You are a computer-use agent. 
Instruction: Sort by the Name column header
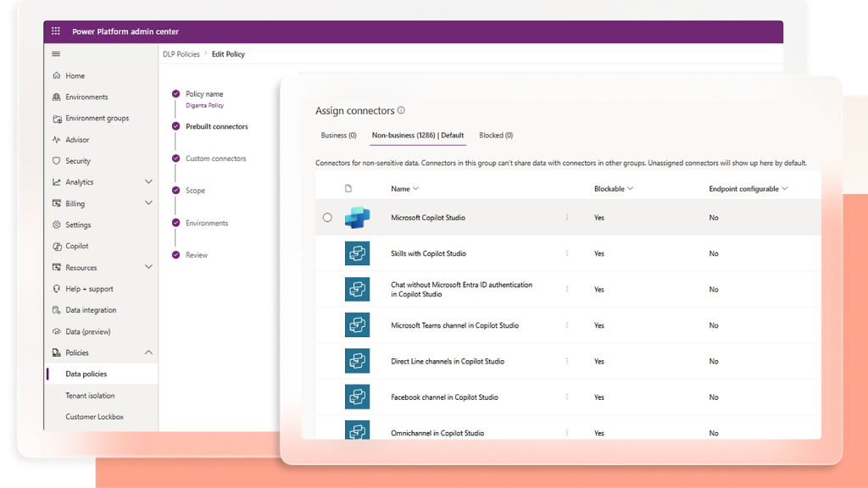click(404, 189)
